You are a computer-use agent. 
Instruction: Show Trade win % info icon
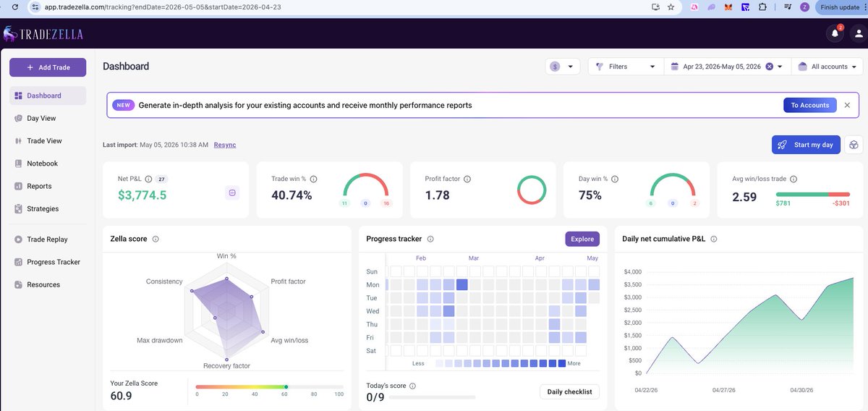pyautogui.click(x=313, y=179)
